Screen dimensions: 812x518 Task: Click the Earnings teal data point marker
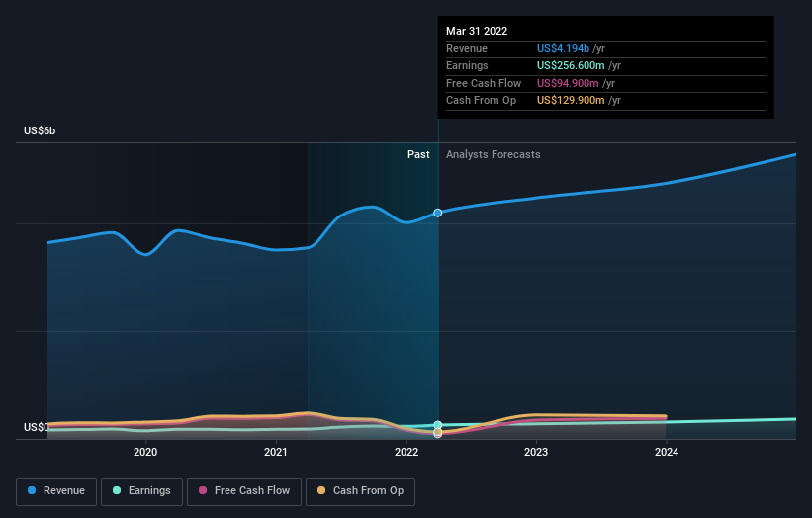point(437,425)
